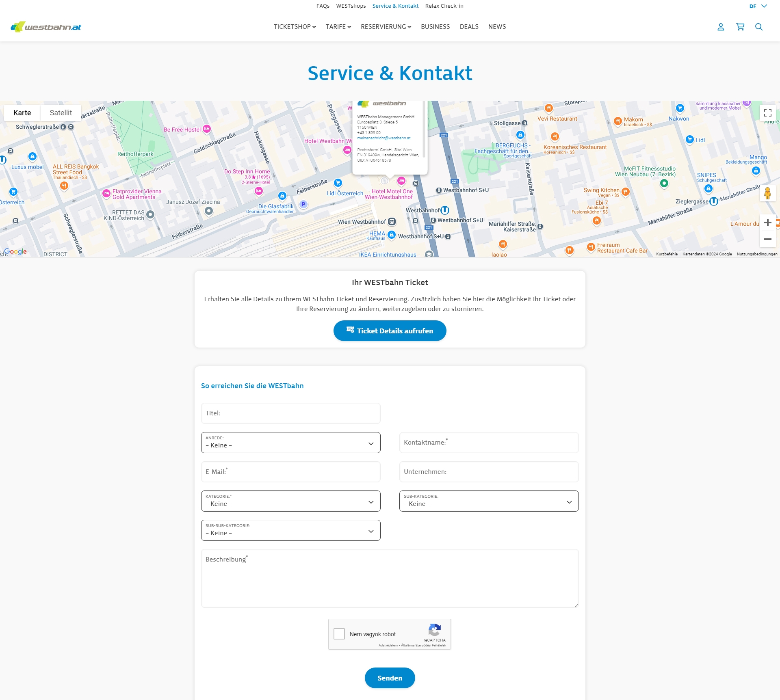Click the parking P marker on map
The height and width of the screenshot is (700, 780).
click(x=303, y=204)
